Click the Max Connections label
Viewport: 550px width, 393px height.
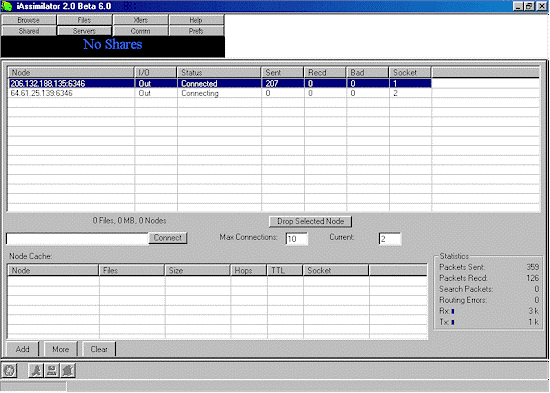(248, 237)
